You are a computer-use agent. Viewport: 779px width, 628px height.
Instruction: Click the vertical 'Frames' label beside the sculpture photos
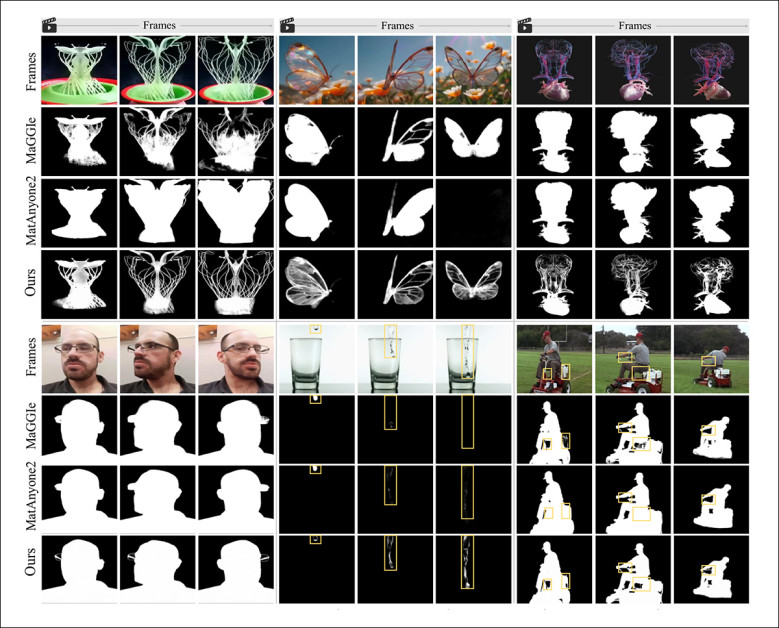[31, 72]
